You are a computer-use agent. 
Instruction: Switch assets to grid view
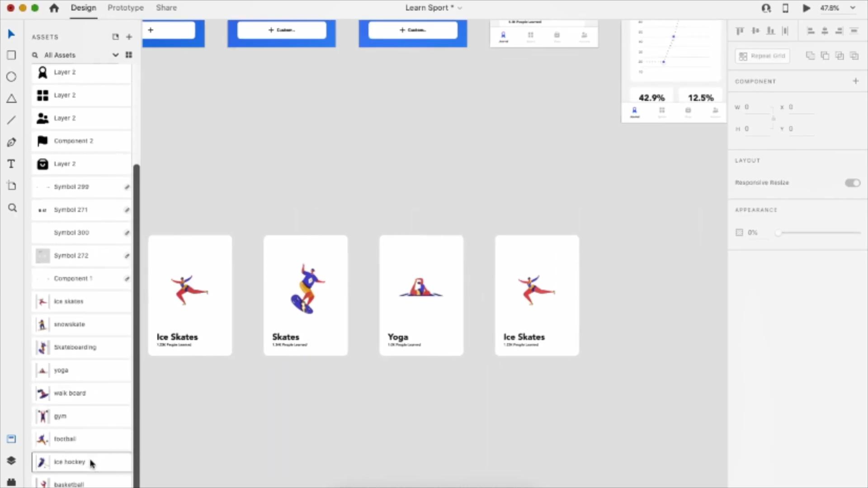(129, 55)
